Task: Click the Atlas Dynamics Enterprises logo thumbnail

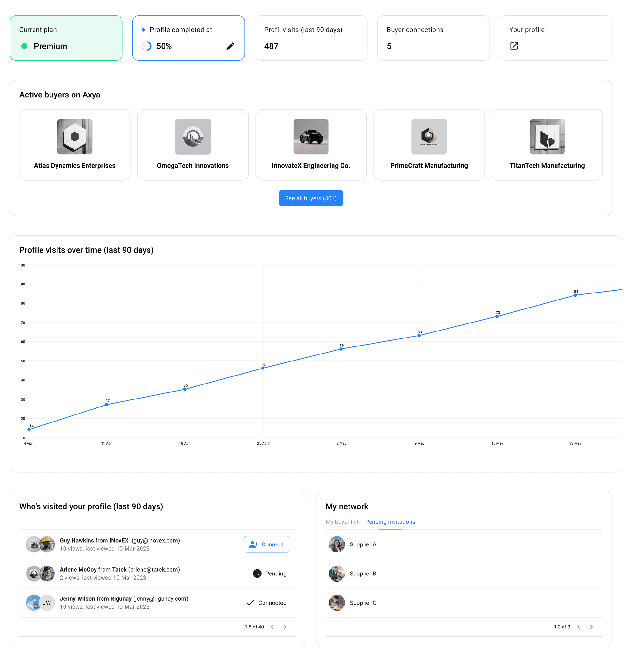Action: tap(75, 137)
